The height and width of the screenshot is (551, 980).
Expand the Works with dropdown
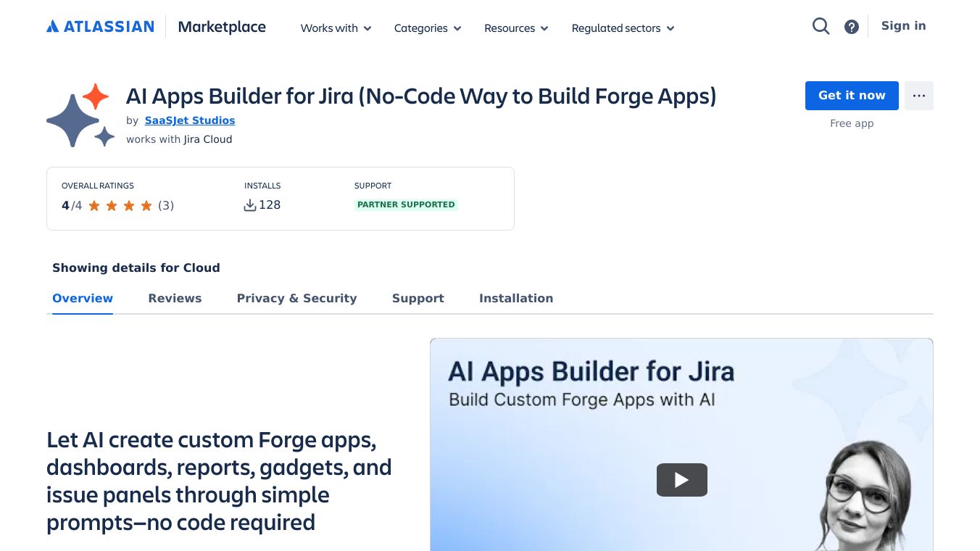pyautogui.click(x=335, y=28)
